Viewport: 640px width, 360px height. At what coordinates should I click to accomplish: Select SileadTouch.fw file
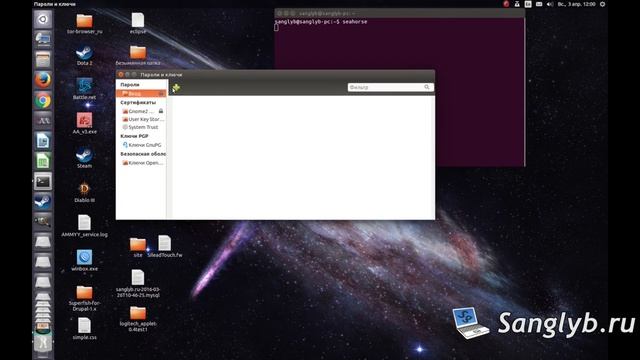coord(165,247)
